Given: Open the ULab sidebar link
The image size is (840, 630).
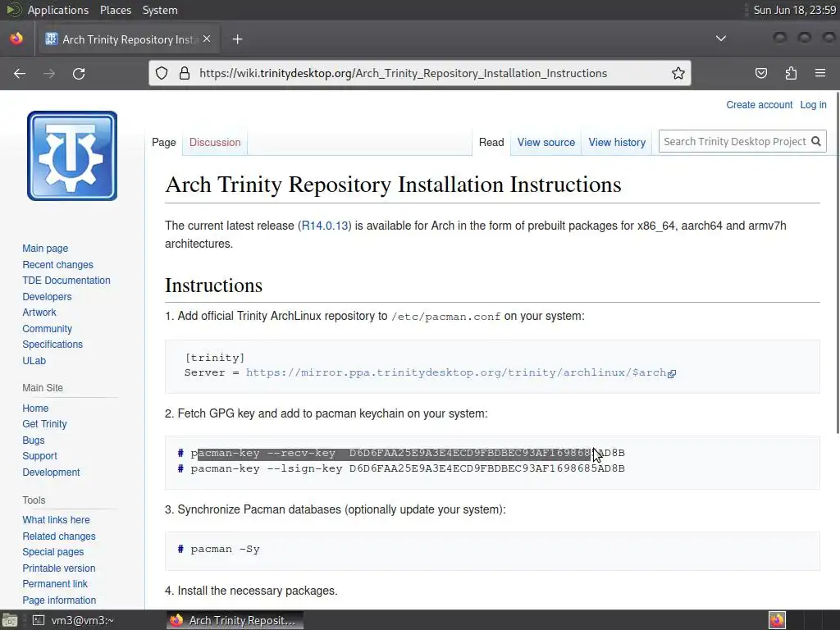Looking at the screenshot, I should point(34,361).
